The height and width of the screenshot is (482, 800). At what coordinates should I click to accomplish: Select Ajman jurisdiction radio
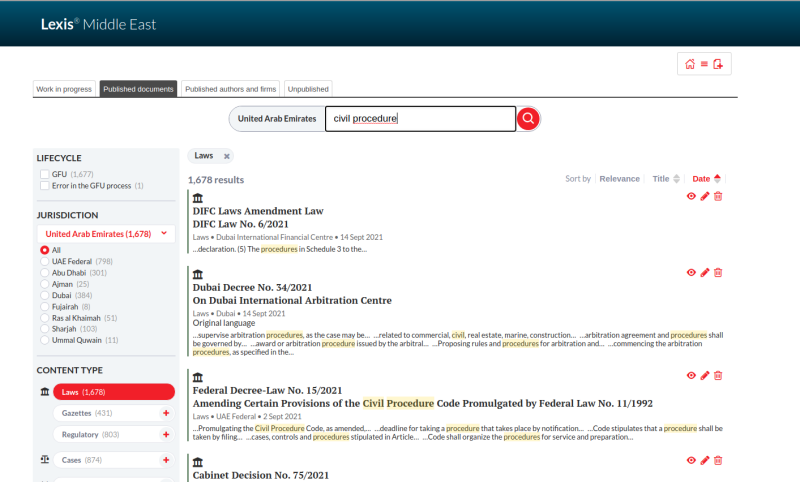point(45,284)
